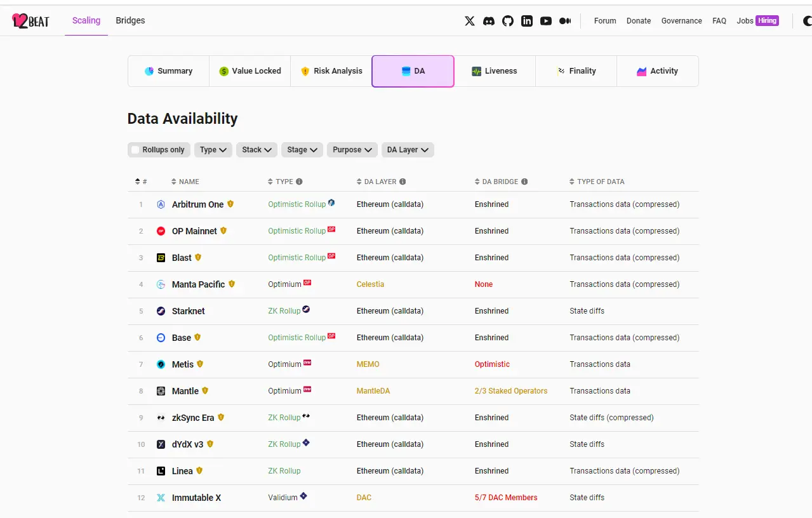
Task: Open the YouTube icon link
Action: (546, 21)
